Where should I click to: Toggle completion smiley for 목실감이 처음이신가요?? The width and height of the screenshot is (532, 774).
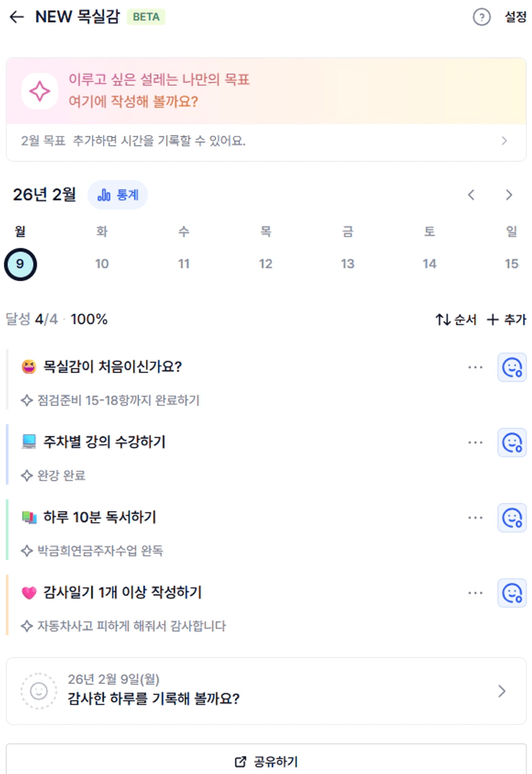512,367
